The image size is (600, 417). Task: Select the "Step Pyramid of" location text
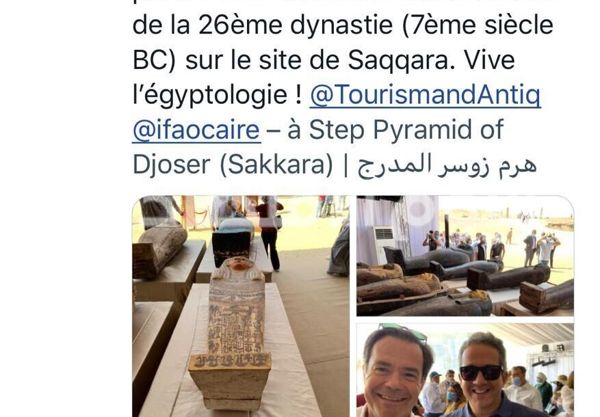[406, 130]
